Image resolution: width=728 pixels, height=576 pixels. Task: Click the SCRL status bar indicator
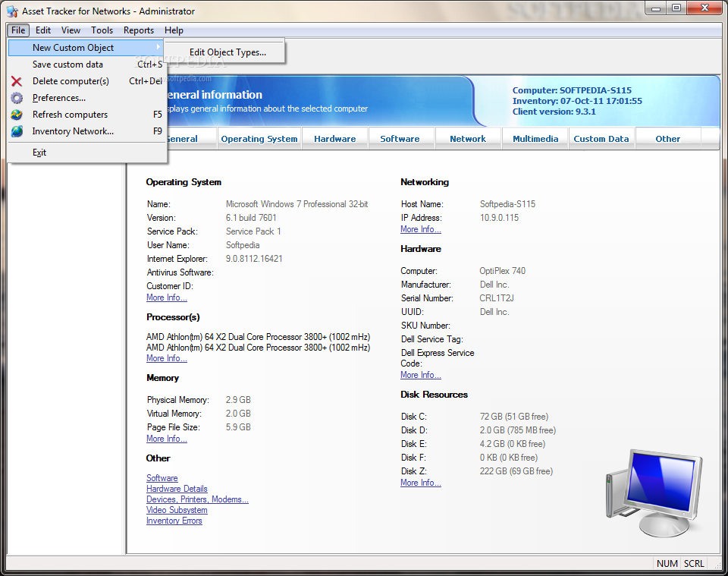[x=694, y=563]
